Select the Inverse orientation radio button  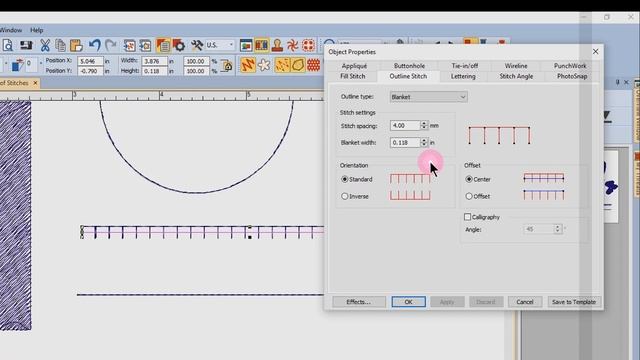[344, 196]
